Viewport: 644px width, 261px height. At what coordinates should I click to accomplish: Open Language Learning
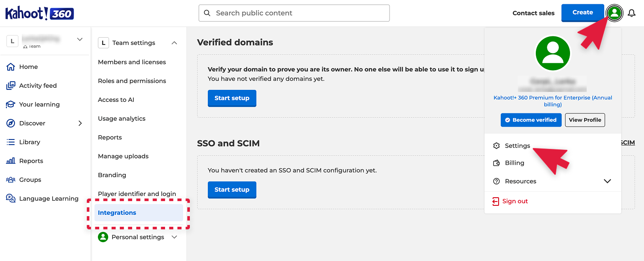pyautogui.click(x=49, y=199)
